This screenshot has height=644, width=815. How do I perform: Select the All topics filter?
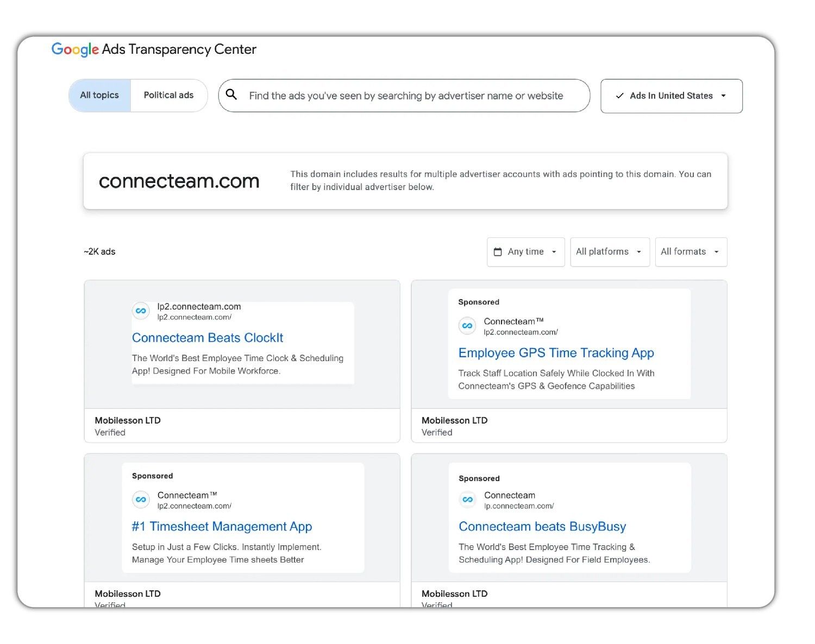pyautogui.click(x=99, y=96)
